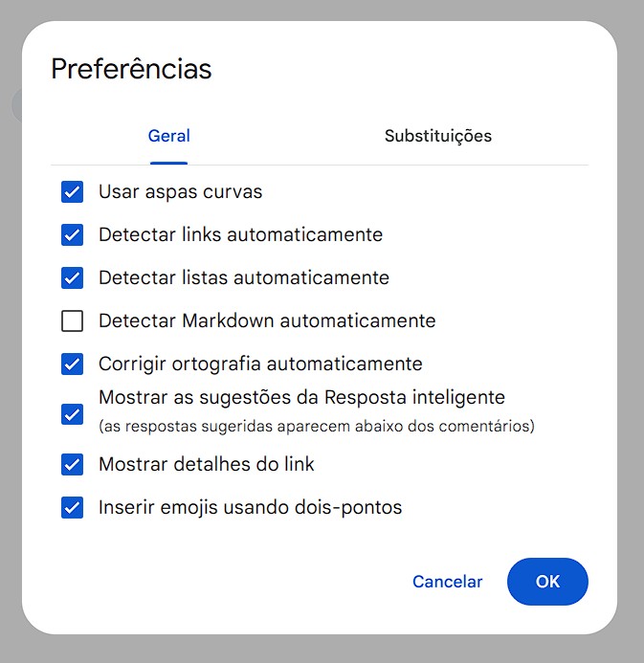Enable the Detectar Markdown automaticamente checkbox
Viewport: 644px width, 663px height.
click(72, 321)
